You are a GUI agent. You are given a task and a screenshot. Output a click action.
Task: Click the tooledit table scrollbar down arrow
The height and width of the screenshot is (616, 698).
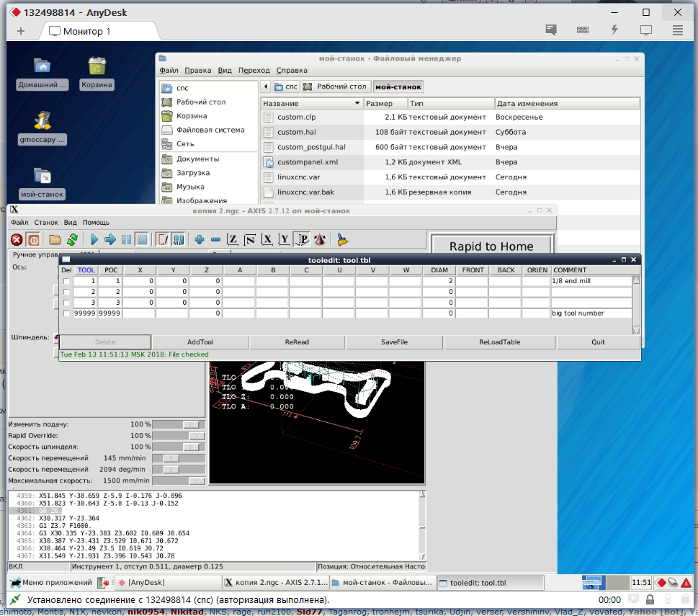point(637,331)
